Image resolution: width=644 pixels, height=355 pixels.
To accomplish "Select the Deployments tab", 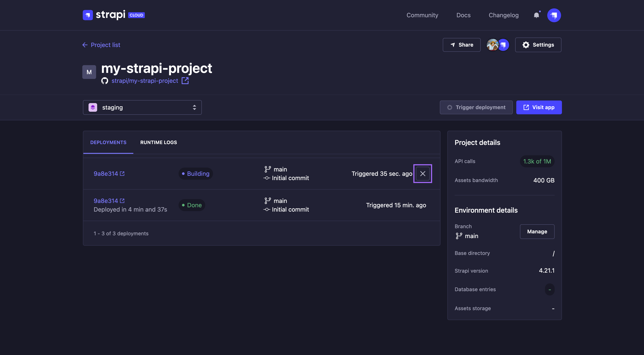I will click(108, 142).
